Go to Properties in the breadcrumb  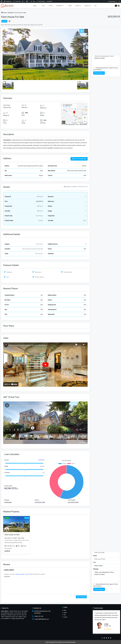(x=11, y=12)
